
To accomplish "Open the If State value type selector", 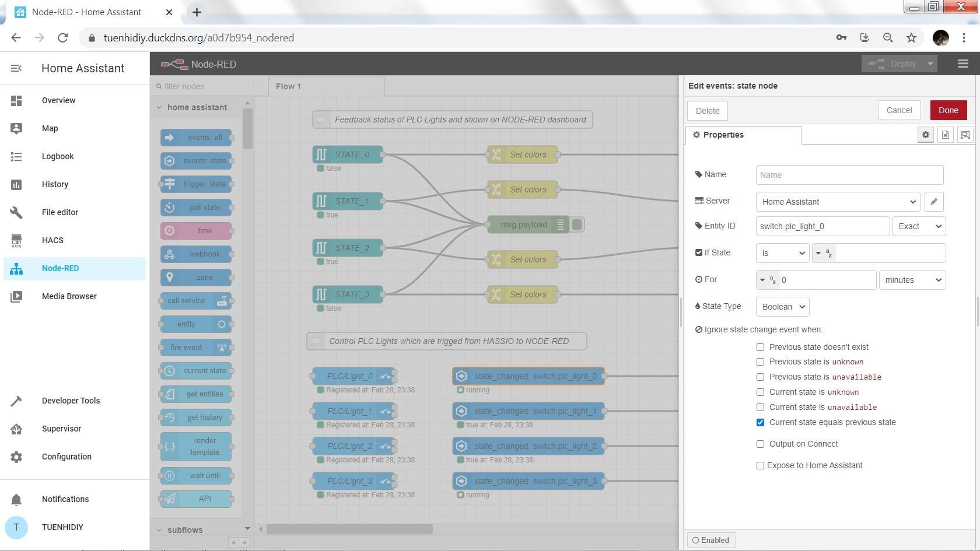I will (824, 253).
